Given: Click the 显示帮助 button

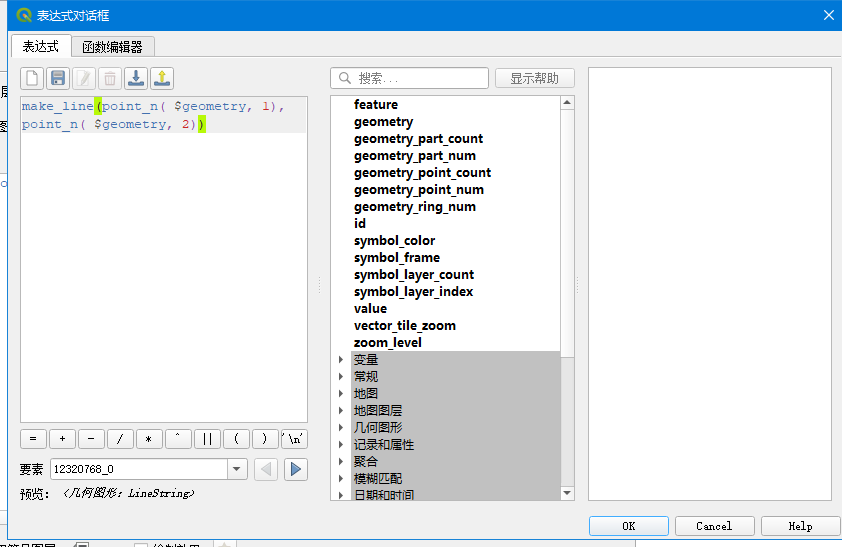Looking at the screenshot, I should [534, 78].
